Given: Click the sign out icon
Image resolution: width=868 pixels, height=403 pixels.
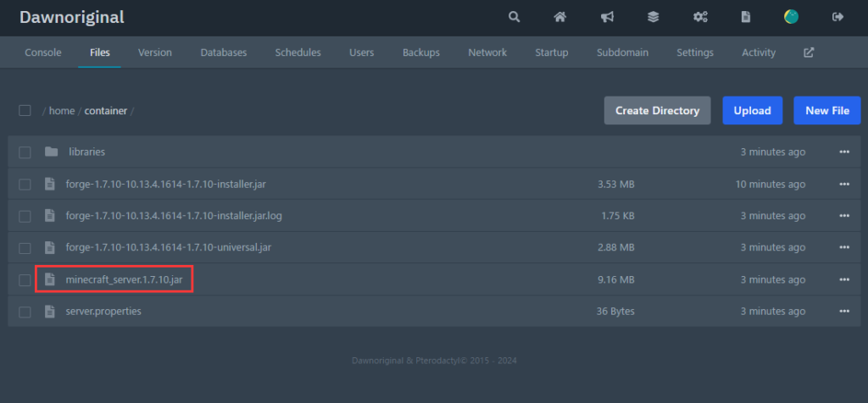Looking at the screenshot, I should tap(837, 17).
